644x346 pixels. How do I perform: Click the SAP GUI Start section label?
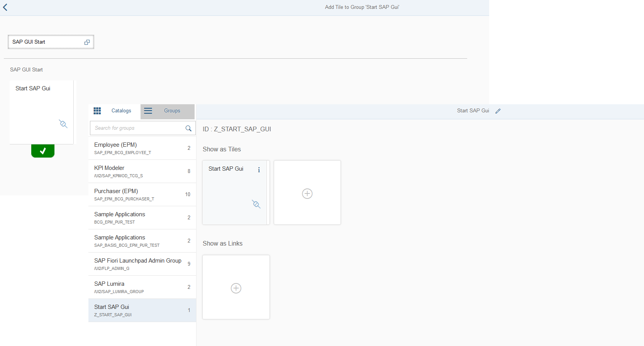click(26, 70)
